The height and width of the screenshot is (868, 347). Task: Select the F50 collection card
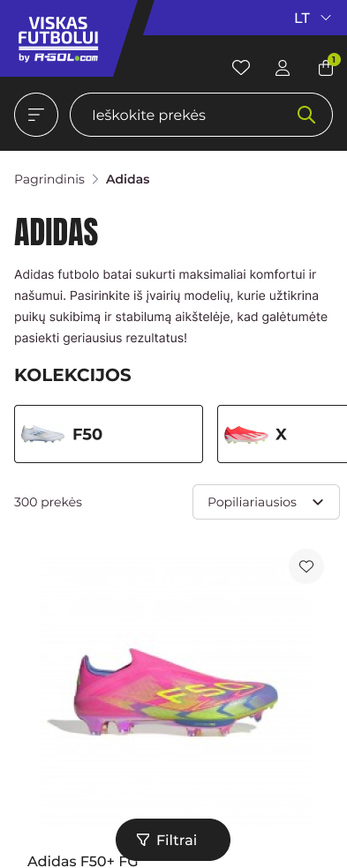point(109,434)
